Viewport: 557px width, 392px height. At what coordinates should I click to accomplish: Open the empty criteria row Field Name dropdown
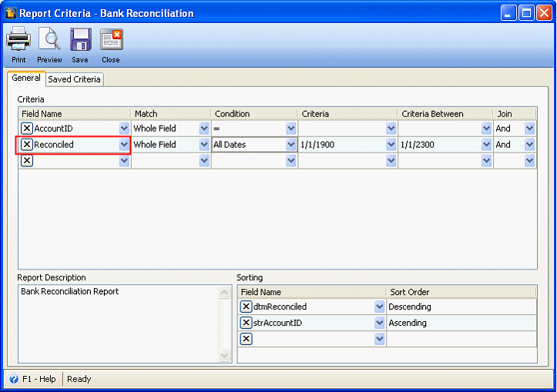pos(124,160)
